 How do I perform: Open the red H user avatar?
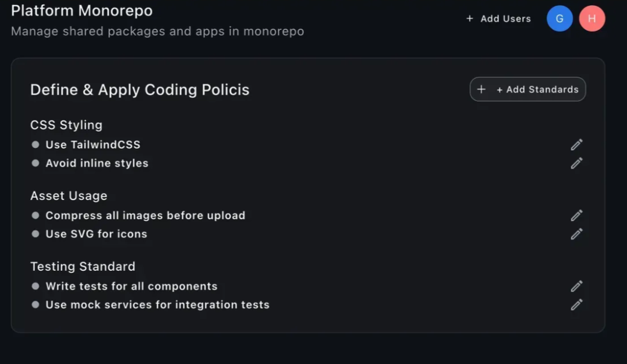point(591,19)
